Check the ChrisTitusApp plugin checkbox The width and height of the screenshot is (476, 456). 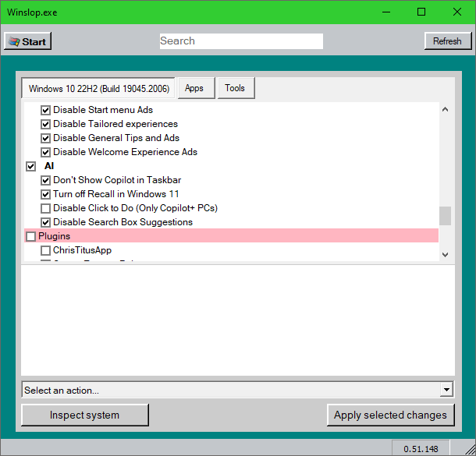[45, 250]
